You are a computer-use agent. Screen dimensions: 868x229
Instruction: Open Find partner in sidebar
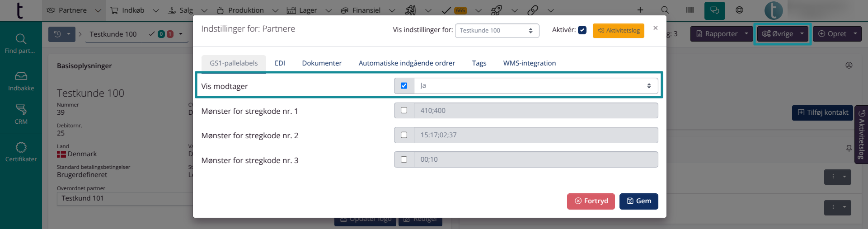(x=21, y=43)
